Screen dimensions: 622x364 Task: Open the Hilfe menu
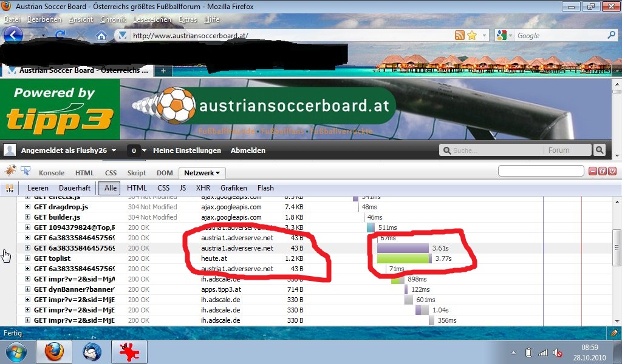pos(212,19)
